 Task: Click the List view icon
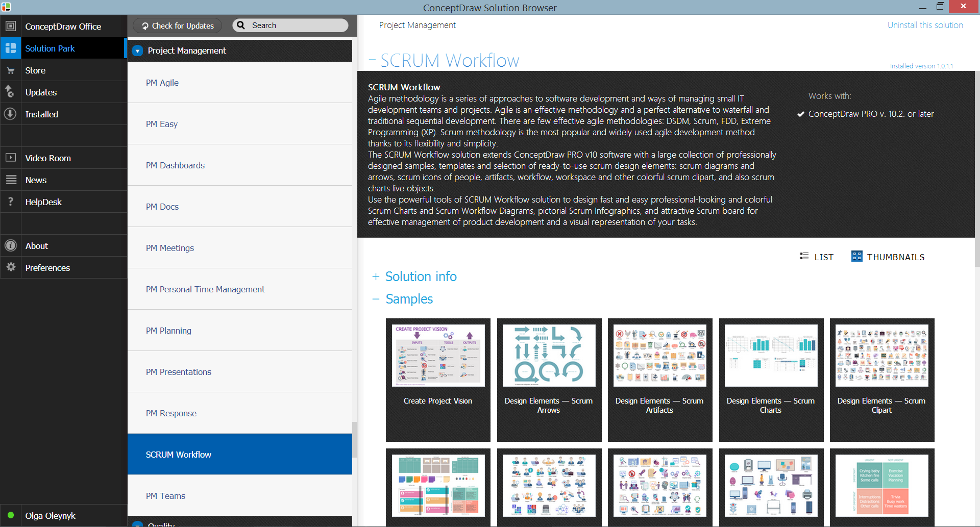pos(804,256)
